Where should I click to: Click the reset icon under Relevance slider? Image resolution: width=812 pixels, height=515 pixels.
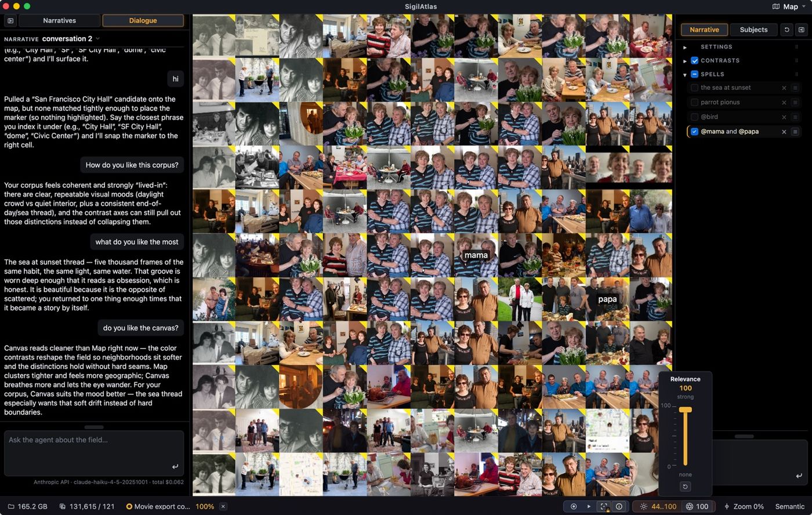pos(685,487)
